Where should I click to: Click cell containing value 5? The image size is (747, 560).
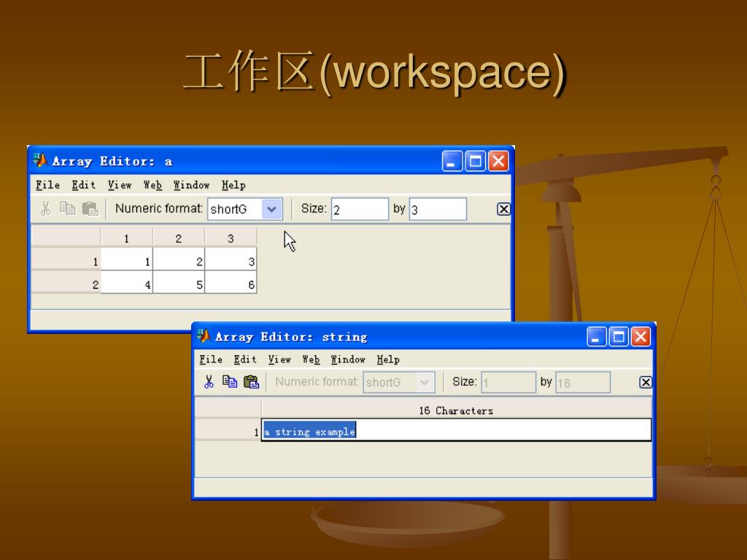(179, 283)
